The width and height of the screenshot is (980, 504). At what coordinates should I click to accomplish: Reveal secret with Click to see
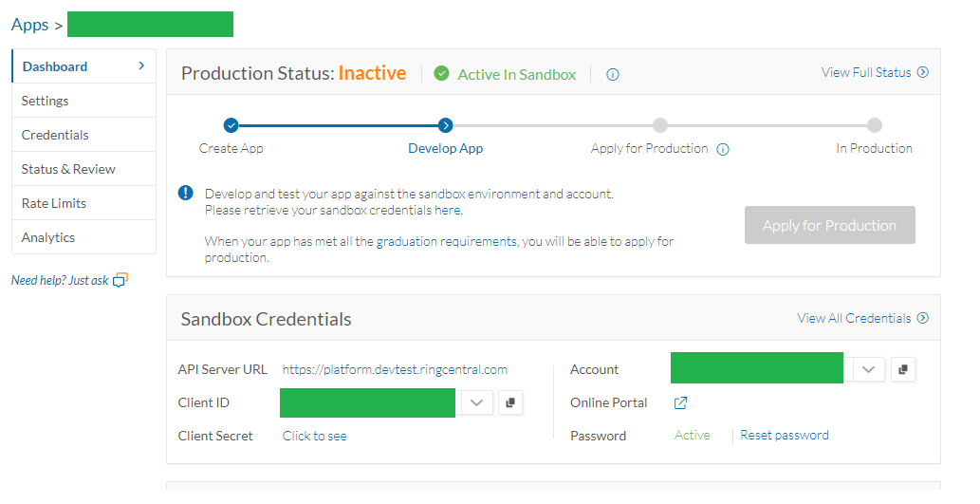tap(315, 437)
